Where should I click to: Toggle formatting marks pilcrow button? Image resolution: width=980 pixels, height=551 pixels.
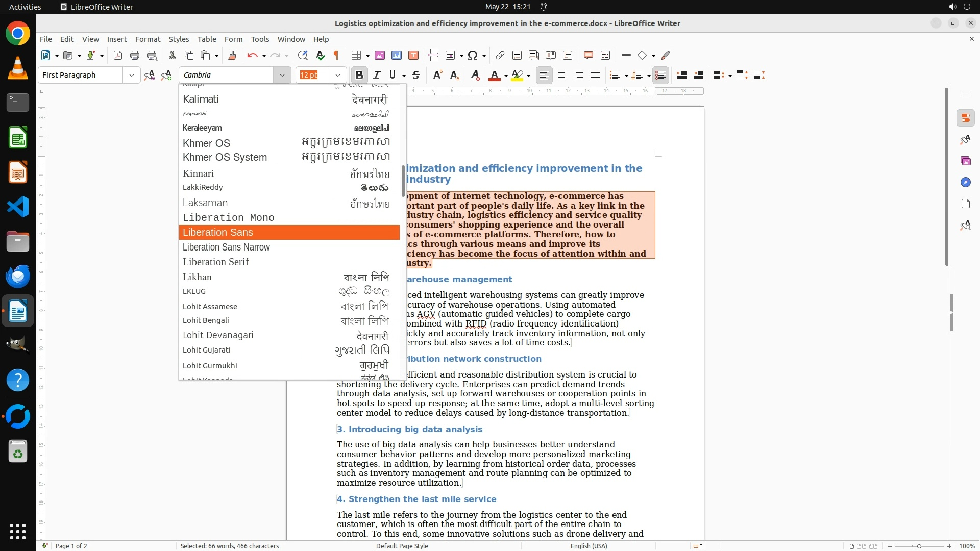(336, 55)
